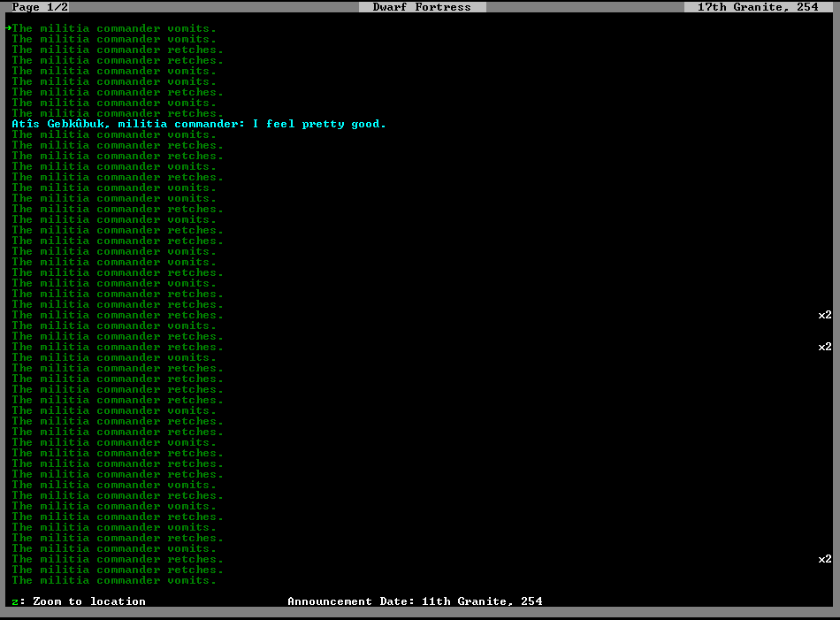
Task: Click the 'Page 1/2' indicator
Action: (x=40, y=7)
